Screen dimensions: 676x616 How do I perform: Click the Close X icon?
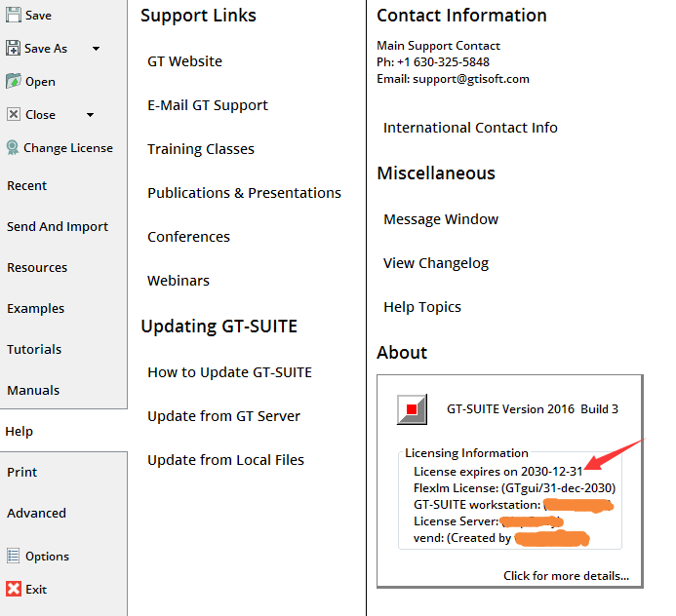click(14, 114)
